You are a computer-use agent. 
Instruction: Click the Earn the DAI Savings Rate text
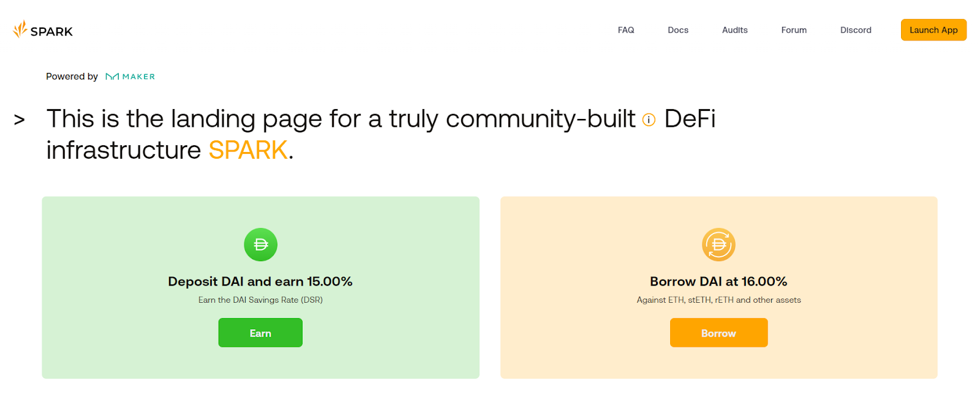tap(260, 300)
